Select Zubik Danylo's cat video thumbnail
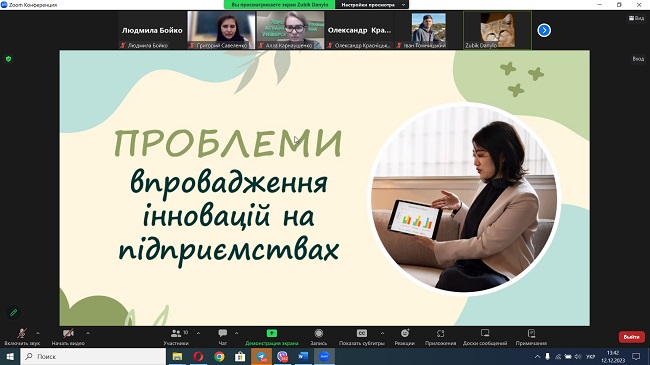The width and height of the screenshot is (650, 365). [497, 30]
